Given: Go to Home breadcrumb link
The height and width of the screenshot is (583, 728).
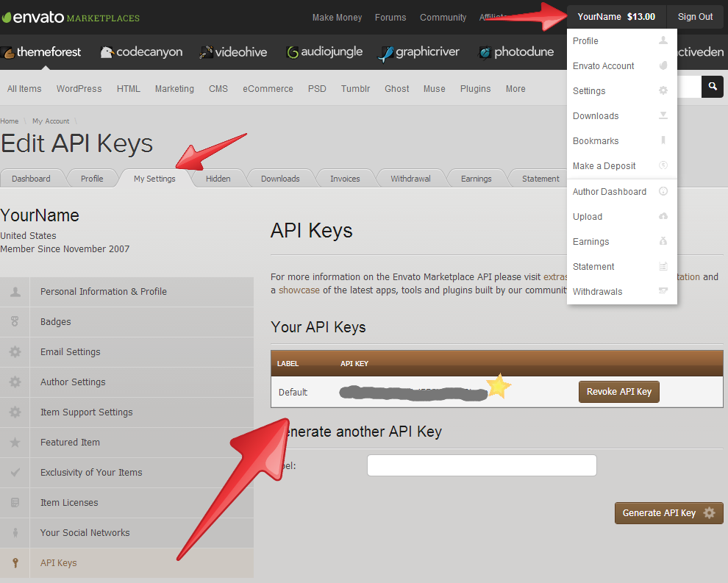Looking at the screenshot, I should (x=10, y=121).
